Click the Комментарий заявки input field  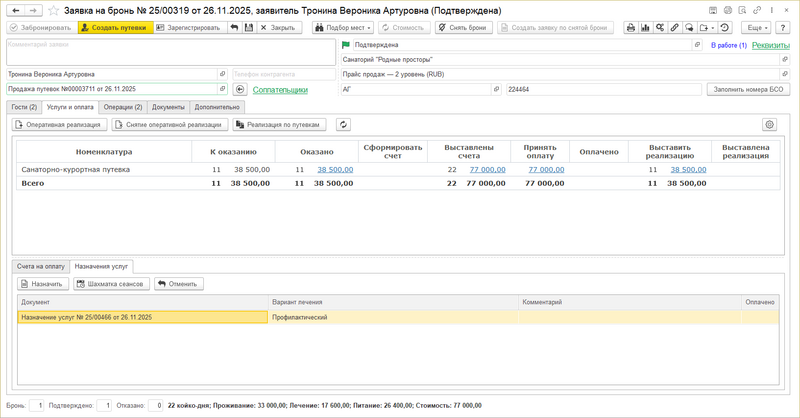point(168,52)
